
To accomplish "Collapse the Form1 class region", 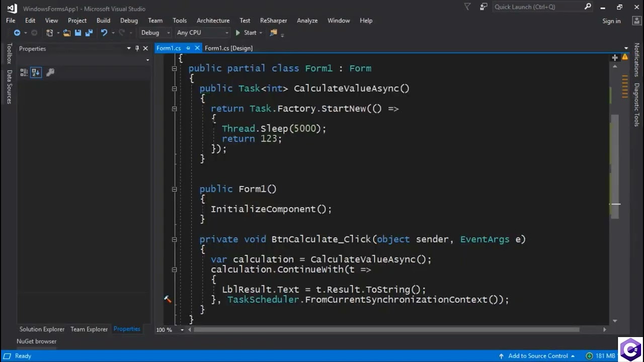I will click(x=174, y=68).
